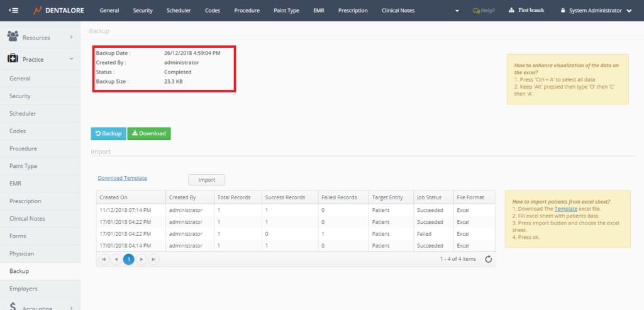Go to next page arrow in pager
The image size is (644, 310).
142,259
